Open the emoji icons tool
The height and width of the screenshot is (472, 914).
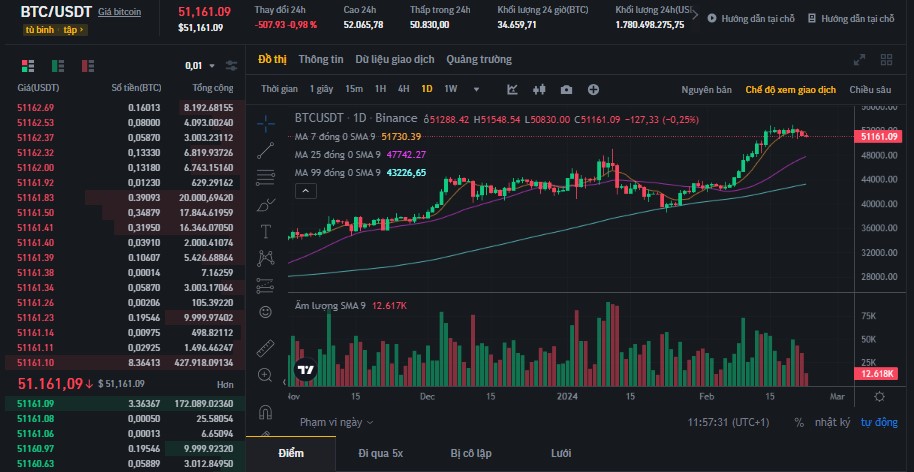coord(266,312)
